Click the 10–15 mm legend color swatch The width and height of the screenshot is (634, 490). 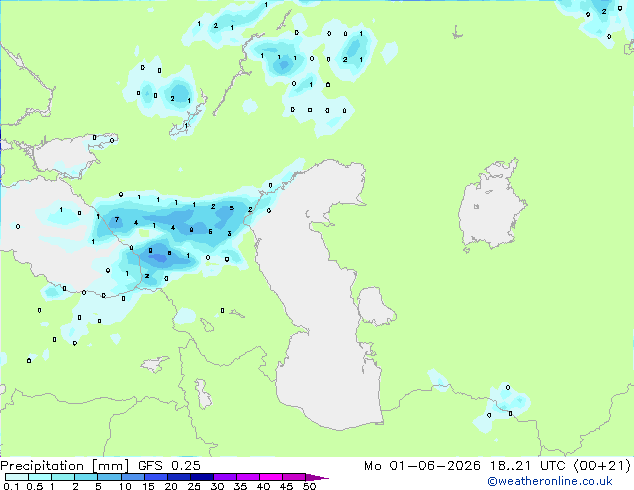click(x=132, y=477)
